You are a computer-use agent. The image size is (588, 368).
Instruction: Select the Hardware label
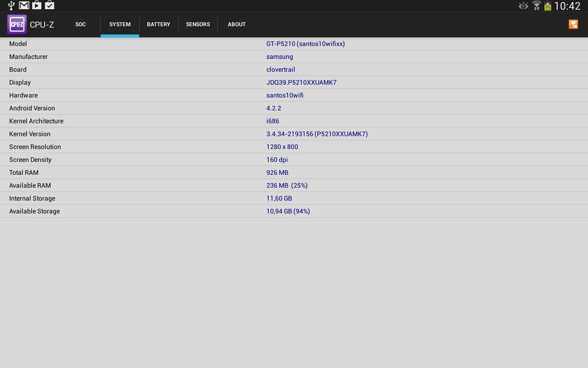tap(23, 95)
